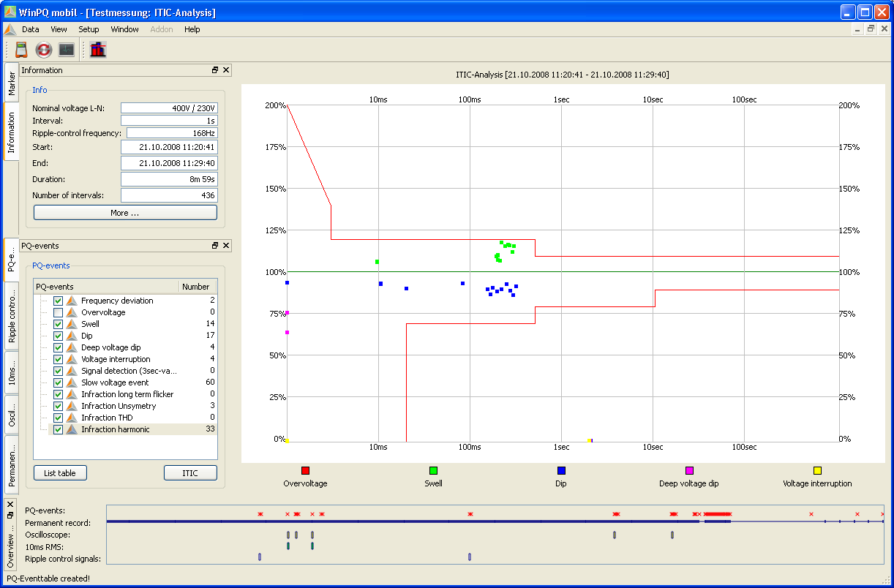Viewport: 894px width, 588px height.
Task: Open the Setup menu
Action: (x=89, y=29)
